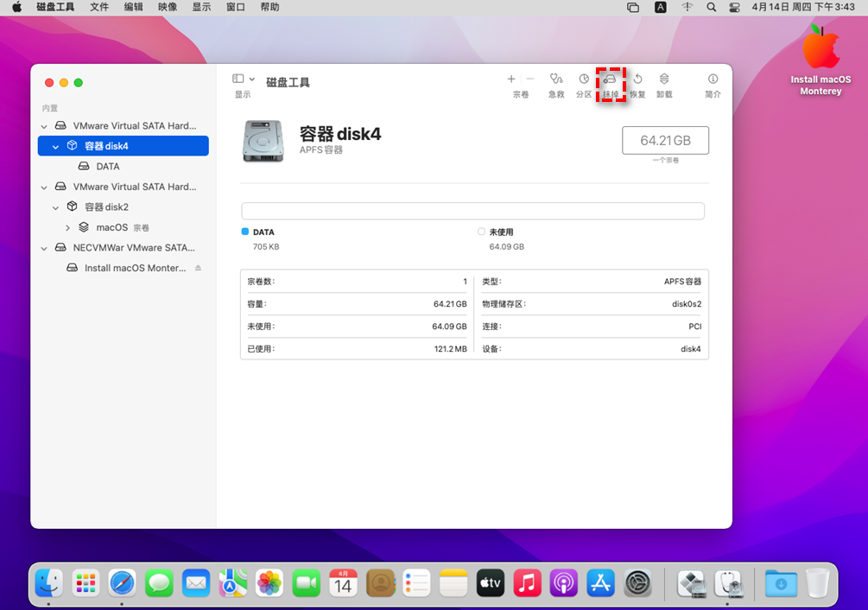Click the screen mirroring menu bar icon
The image size is (868, 610).
pos(633,7)
